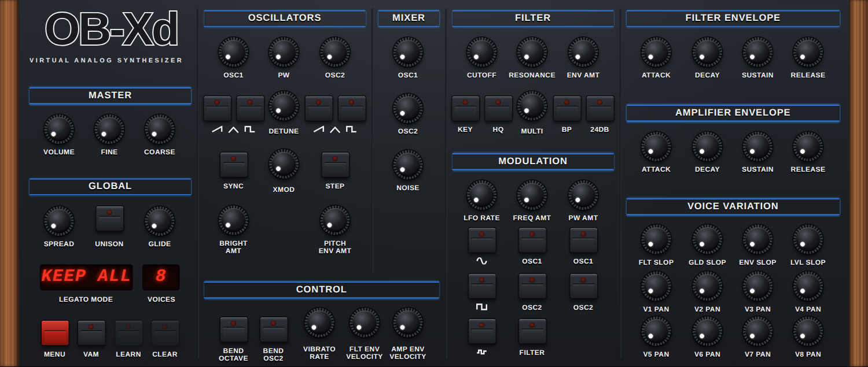Click the DETUNE knob
Image resolution: width=868 pixels, height=367 pixels.
[284, 106]
